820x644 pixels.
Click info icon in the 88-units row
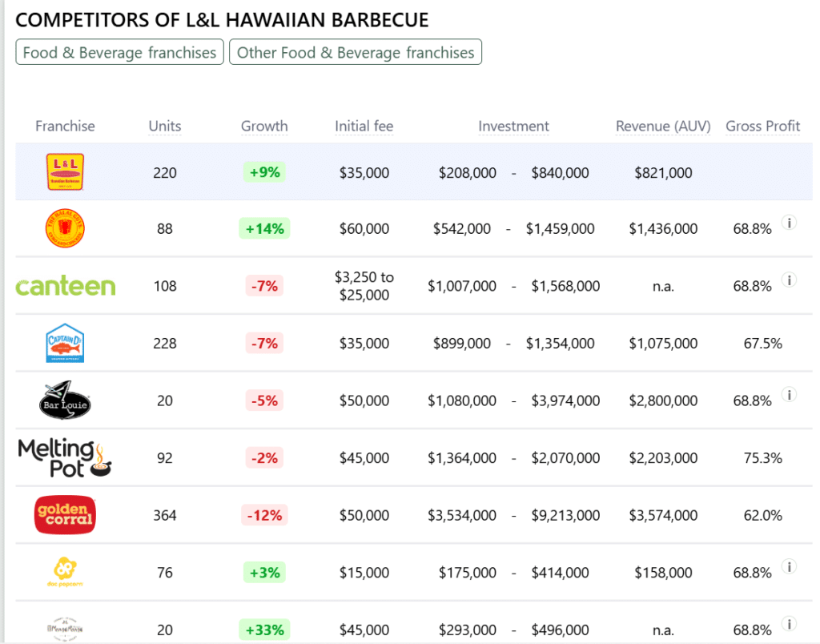[x=789, y=223]
